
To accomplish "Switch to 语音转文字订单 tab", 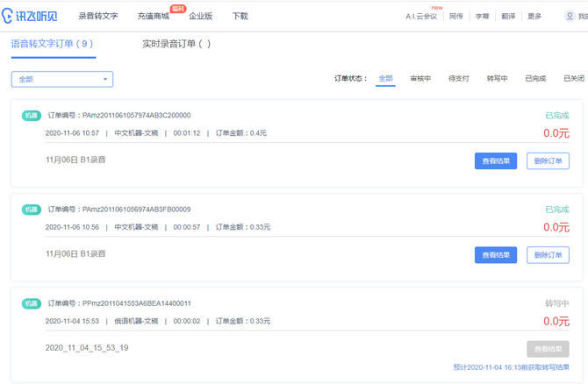I will click(x=52, y=44).
